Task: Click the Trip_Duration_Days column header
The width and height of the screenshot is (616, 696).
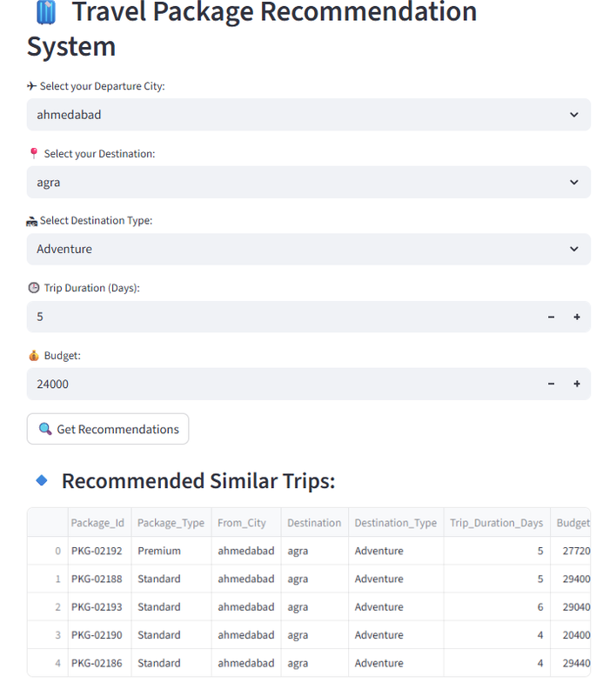Action: [x=496, y=523]
